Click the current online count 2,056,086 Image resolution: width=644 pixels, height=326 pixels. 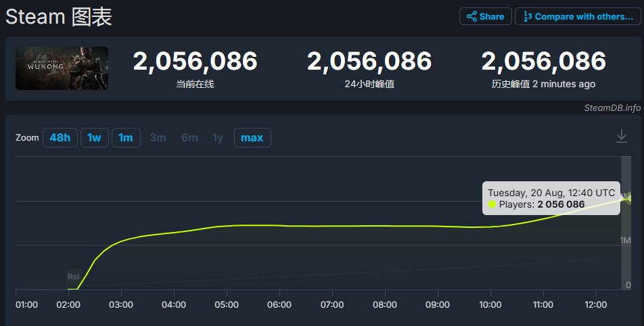[x=195, y=61]
